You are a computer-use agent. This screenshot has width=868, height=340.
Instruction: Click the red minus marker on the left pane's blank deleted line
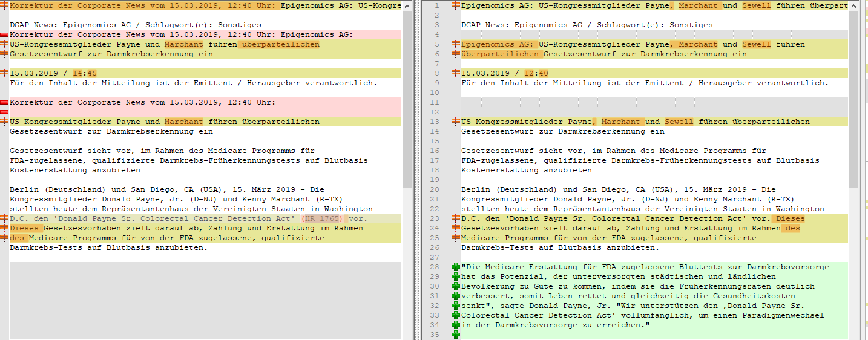click(x=4, y=112)
